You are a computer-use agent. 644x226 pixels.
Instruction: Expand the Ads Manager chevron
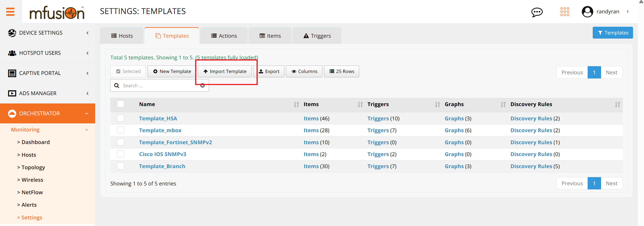(87, 93)
